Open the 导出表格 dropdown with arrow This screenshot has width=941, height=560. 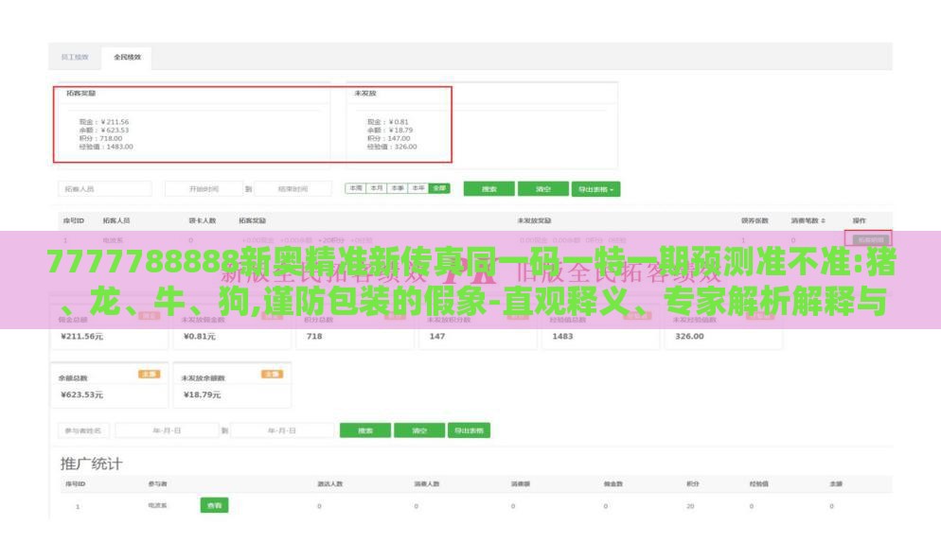[x=595, y=189]
